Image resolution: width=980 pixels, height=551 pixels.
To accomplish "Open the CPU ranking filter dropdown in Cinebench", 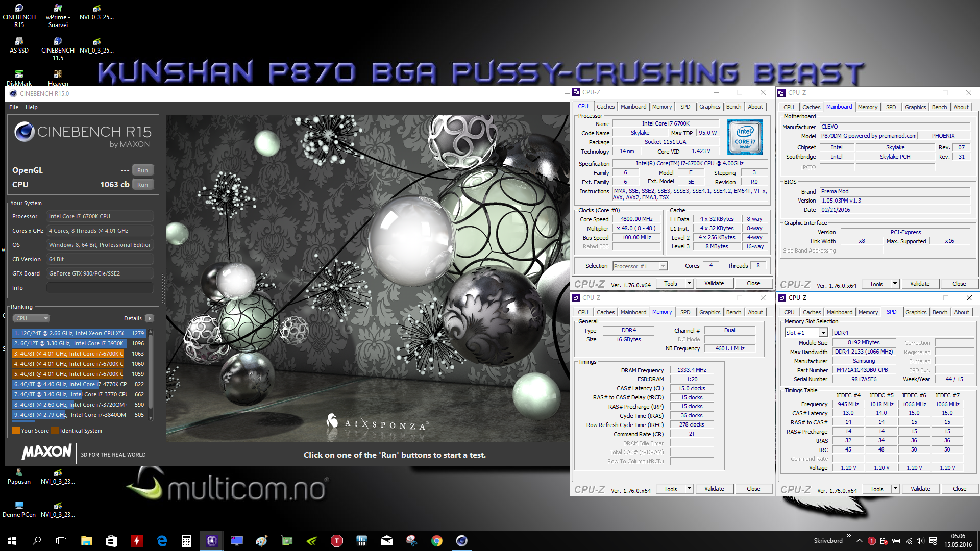I will coord(32,318).
